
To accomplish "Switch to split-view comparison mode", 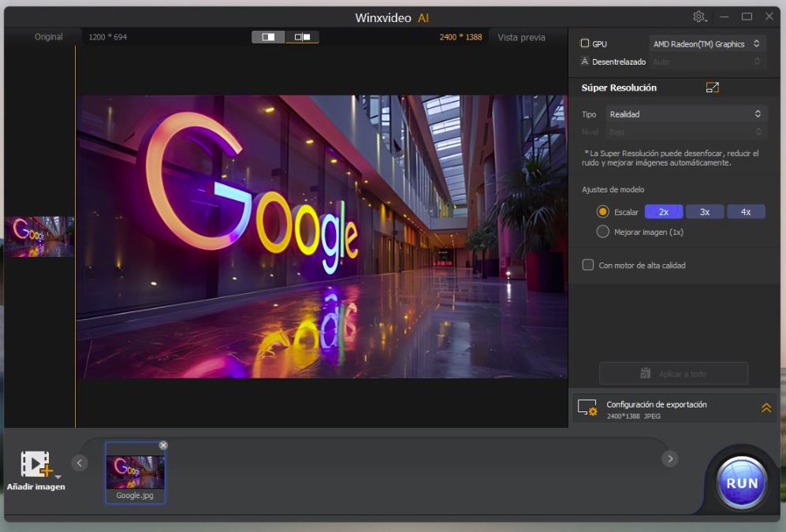I will (268, 37).
